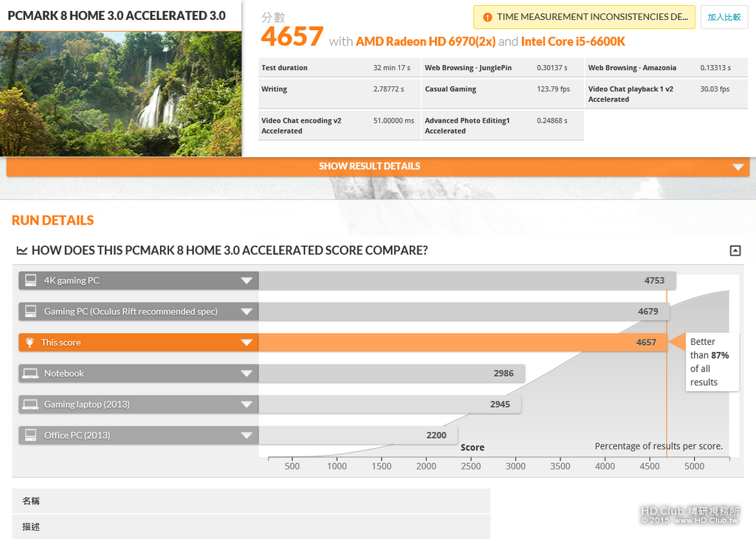
Task: Click Video Chat playback 1 v2 Accelerated
Action: click(x=630, y=94)
